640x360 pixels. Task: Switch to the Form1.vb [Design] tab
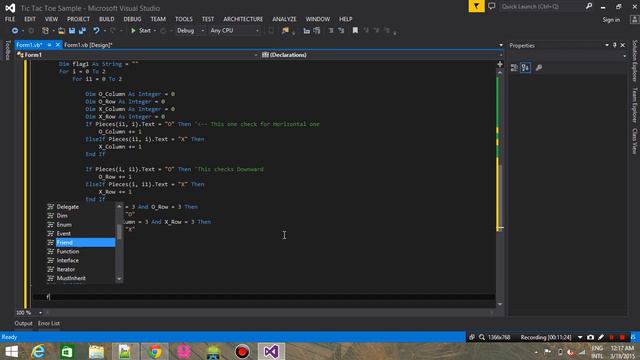[88, 45]
